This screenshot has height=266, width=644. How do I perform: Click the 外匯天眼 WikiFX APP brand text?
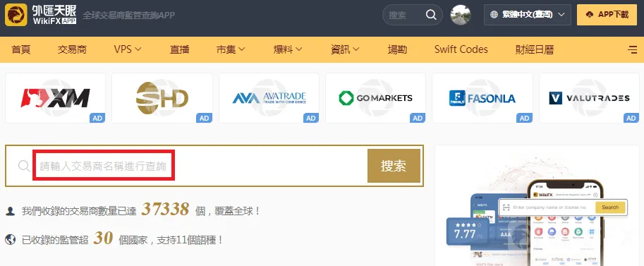tap(54, 14)
